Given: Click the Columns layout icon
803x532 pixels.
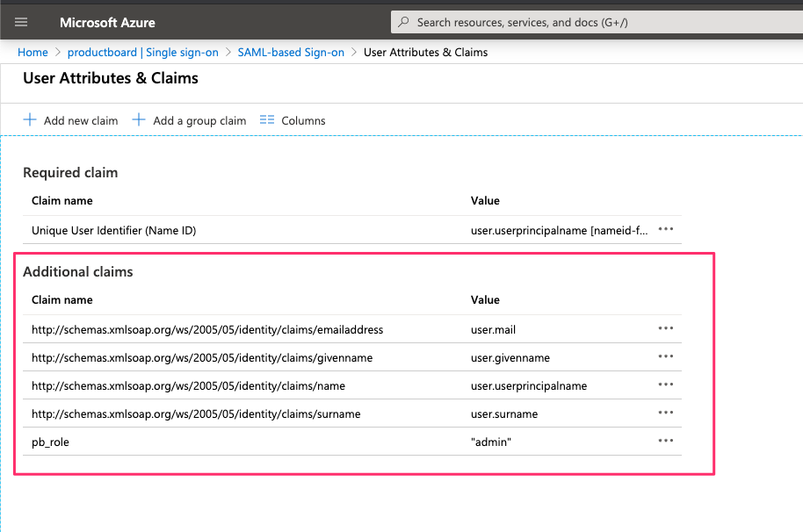Looking at the screenshot, I should point(268,120).
